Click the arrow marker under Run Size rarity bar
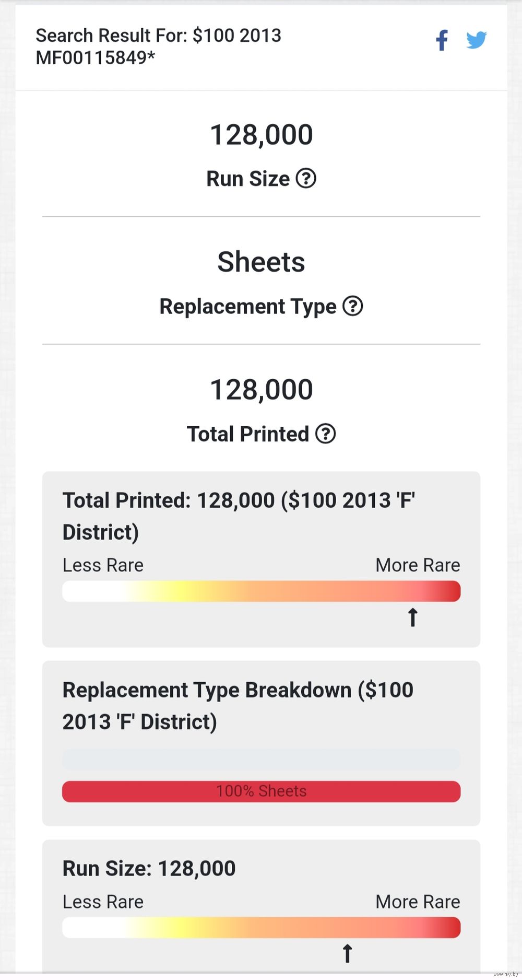The height and width of the screenshot is (980, 522). click(347, 953)
